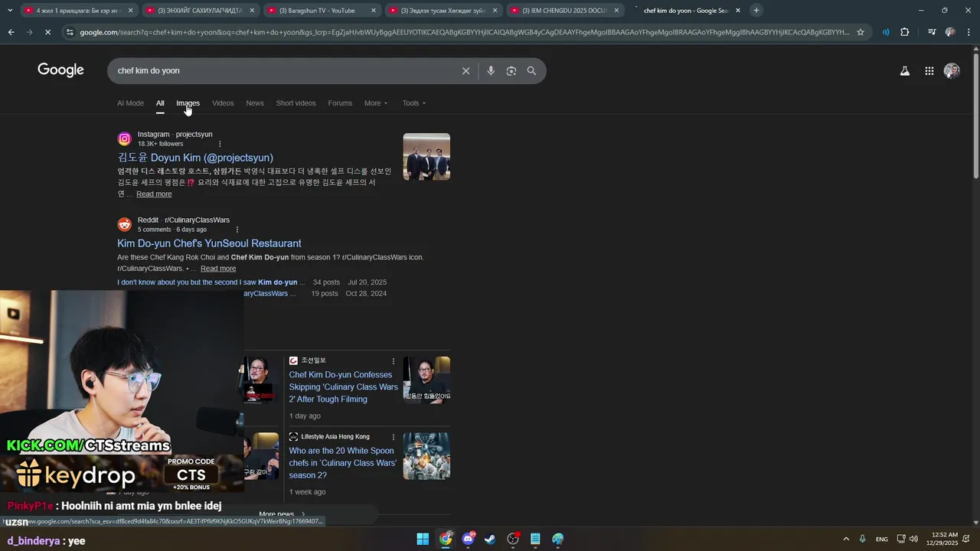Image resolution: width=980 pixels, height=551 pixels.
Task: Open the media control toolbar icon
Action: pyautogui.click(x=931, y=32)
